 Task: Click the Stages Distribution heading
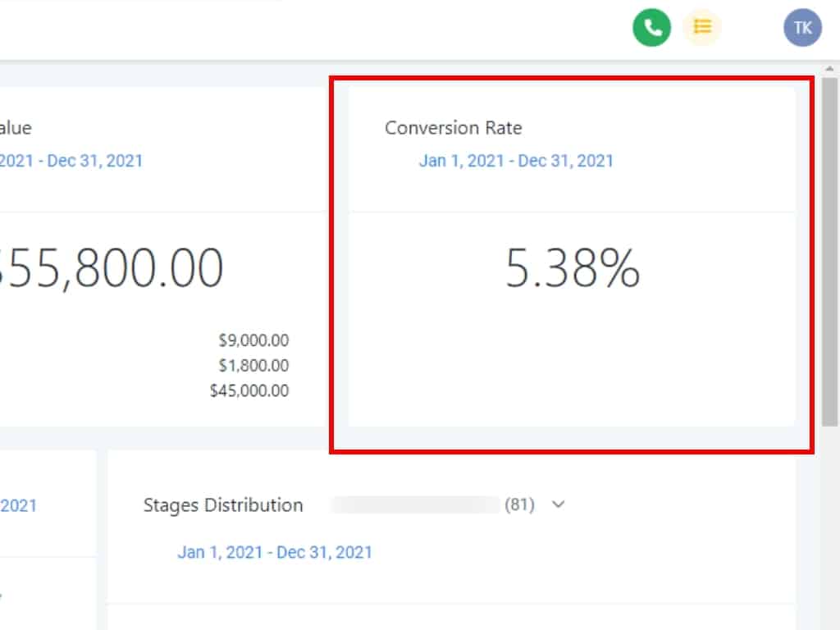point(223,505)
